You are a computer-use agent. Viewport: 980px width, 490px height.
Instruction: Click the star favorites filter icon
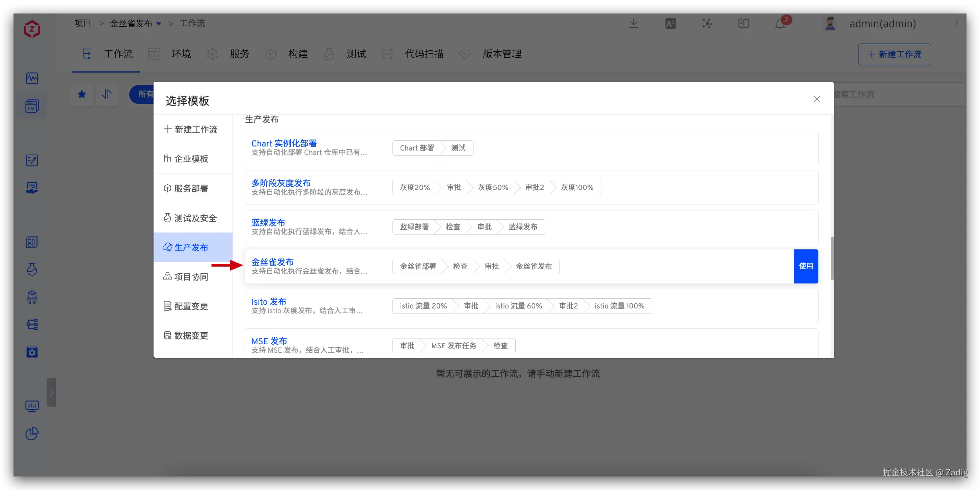click(81, 94)
